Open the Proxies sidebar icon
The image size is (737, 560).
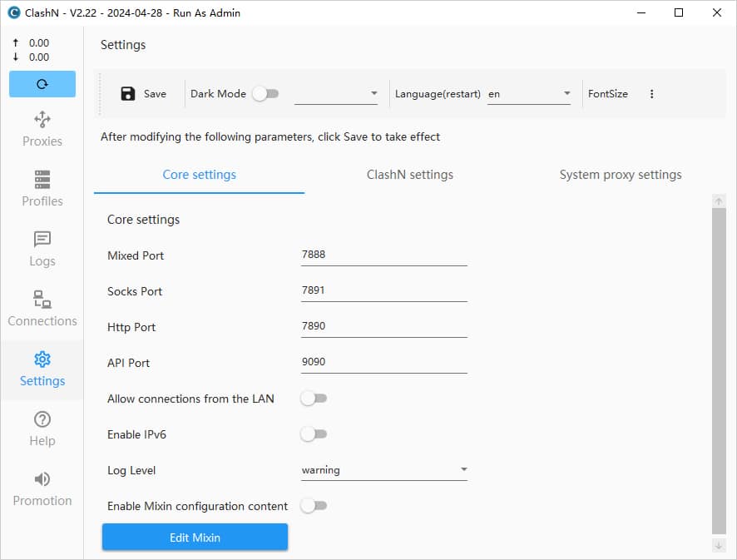point(42,120)
